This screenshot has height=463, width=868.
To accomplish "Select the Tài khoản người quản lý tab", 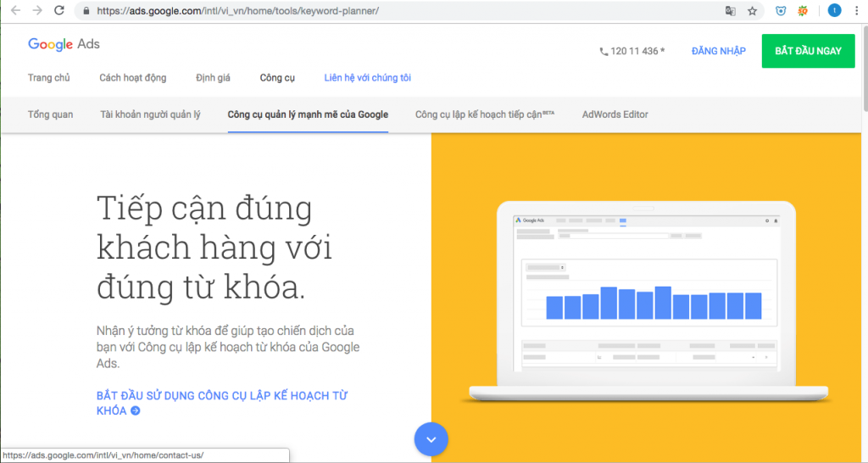I will tap(150, 114).
